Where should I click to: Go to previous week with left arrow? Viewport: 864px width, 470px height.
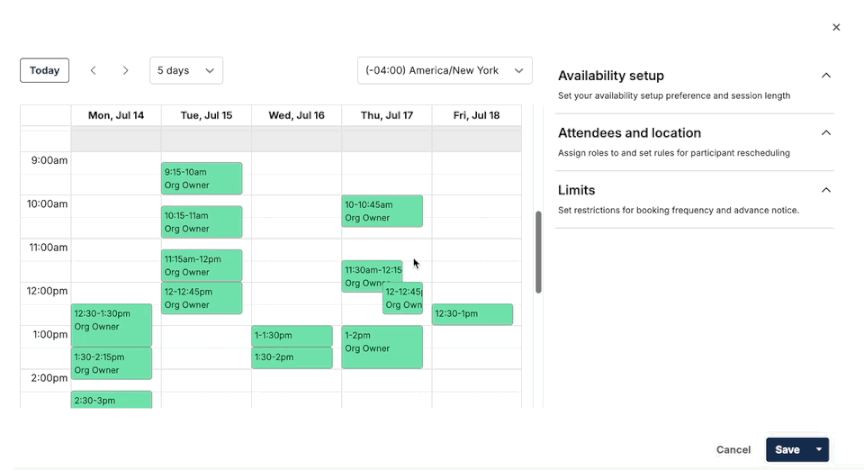pos(93,71)
